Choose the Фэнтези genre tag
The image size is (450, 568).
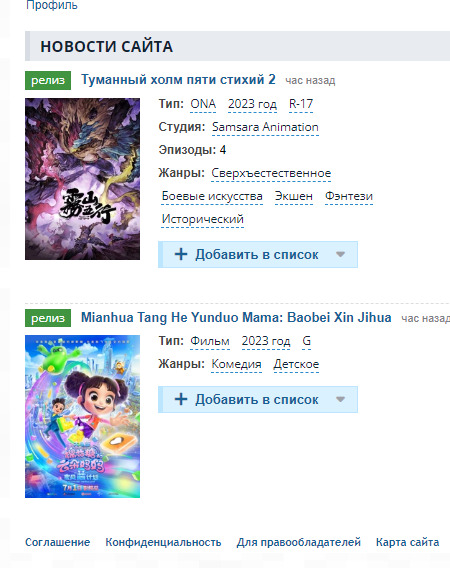349,196
